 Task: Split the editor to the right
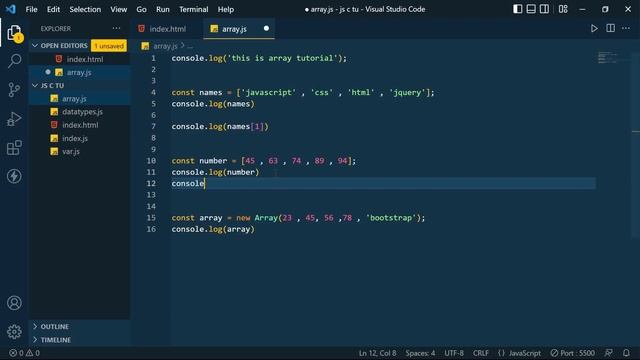tap(610, 29)
